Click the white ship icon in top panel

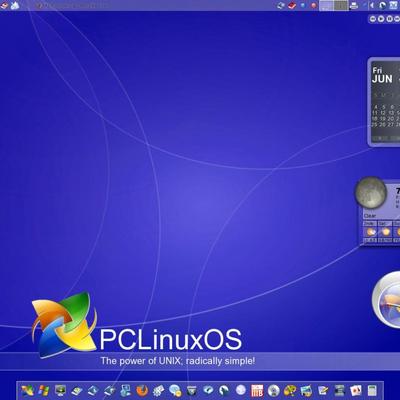15,5
